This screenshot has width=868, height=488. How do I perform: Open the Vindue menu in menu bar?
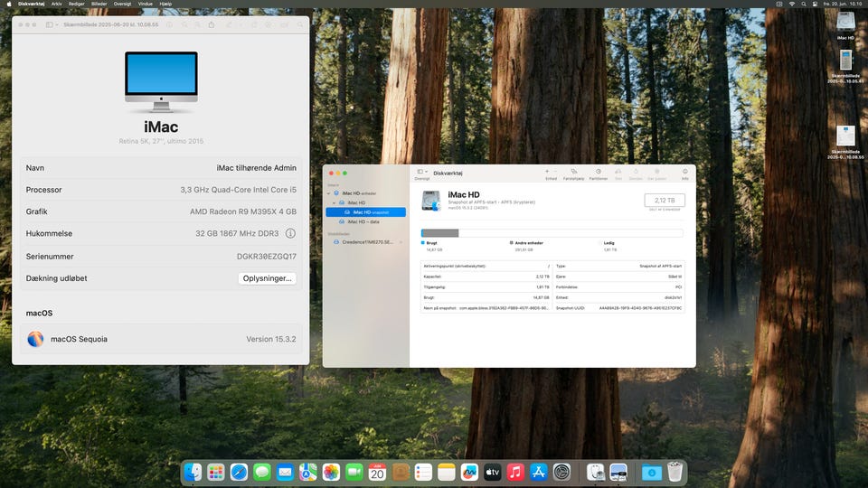pyautogui.click(x=145, y=4)
